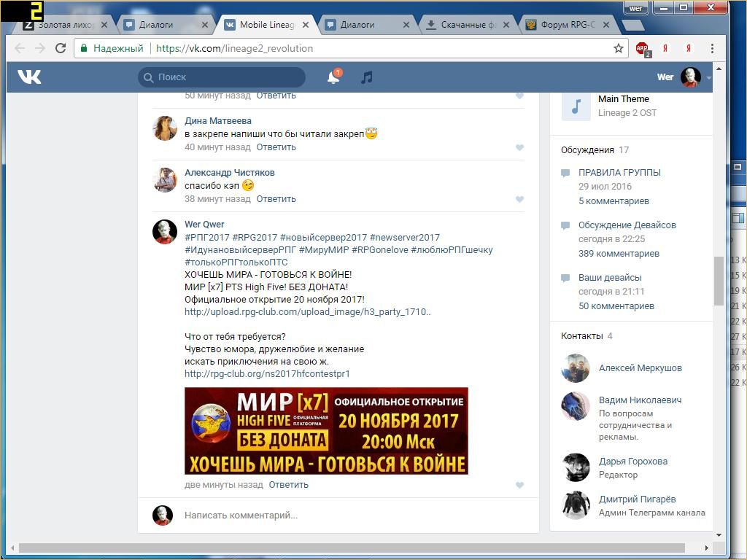The image size is (747, 560).
Task: Open a new browser tab
Action: pyautogui.click(x=632, y=25)
